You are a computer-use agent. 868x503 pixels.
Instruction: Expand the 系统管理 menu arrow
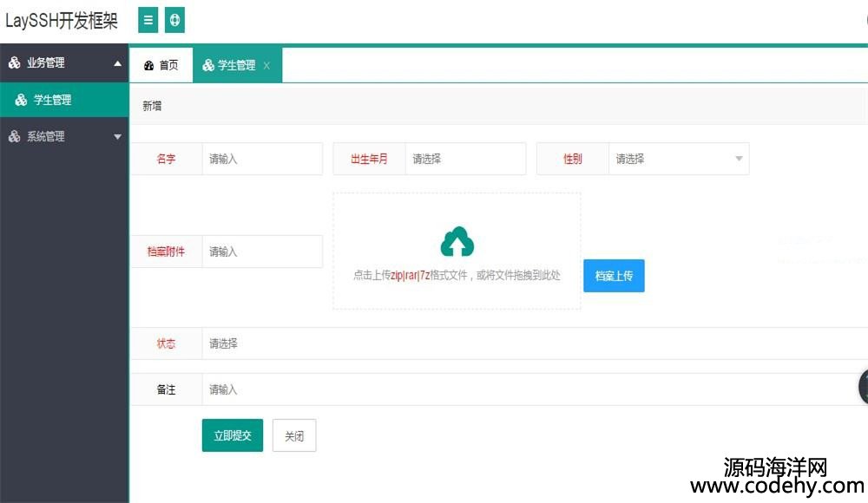click(x=117, y=137)
